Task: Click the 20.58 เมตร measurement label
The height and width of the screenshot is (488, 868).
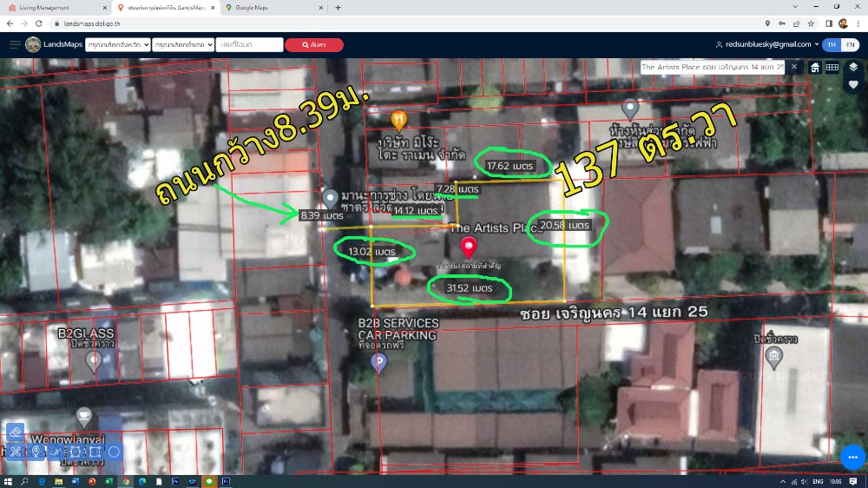Action: pos(565,225)
